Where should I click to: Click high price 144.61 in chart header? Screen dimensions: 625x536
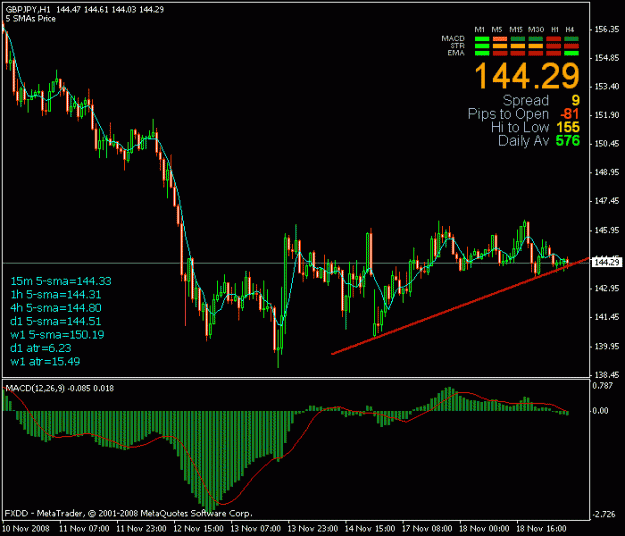(96, 10)
